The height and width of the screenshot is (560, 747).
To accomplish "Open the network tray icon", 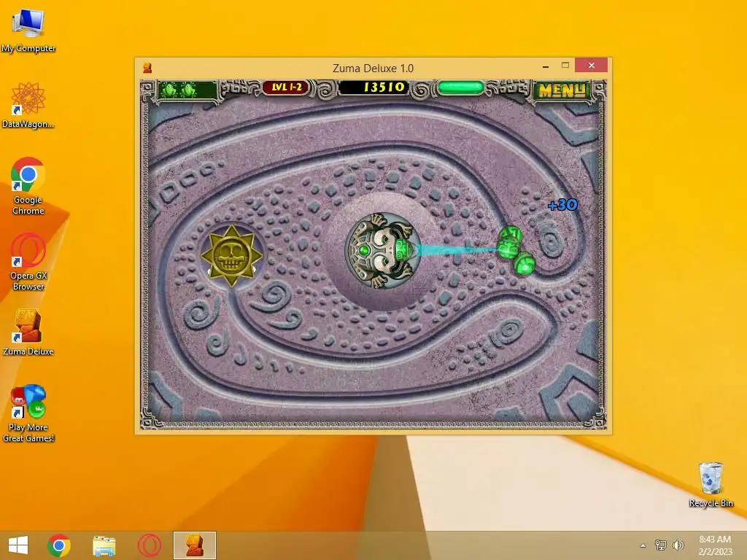I will coord(661,545).
